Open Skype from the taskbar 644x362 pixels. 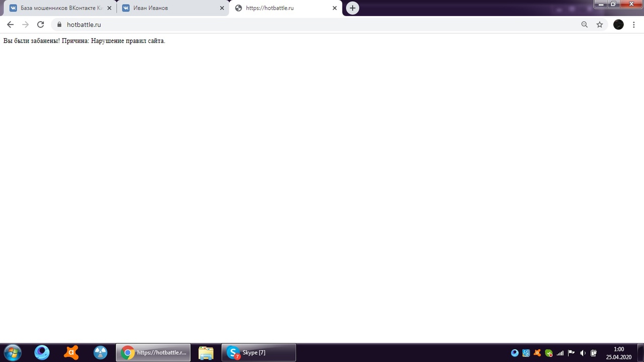(258, 352)
